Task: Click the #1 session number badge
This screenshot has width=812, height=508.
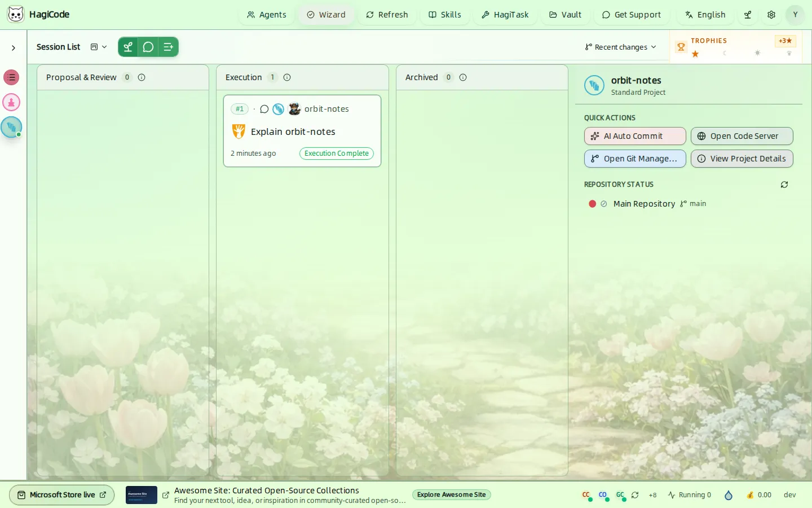Action: coord(240,109)
